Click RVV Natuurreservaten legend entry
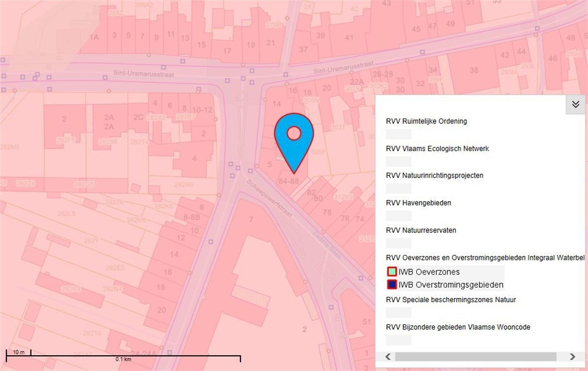This screenshot has width=588, height=371. point(421,230)
